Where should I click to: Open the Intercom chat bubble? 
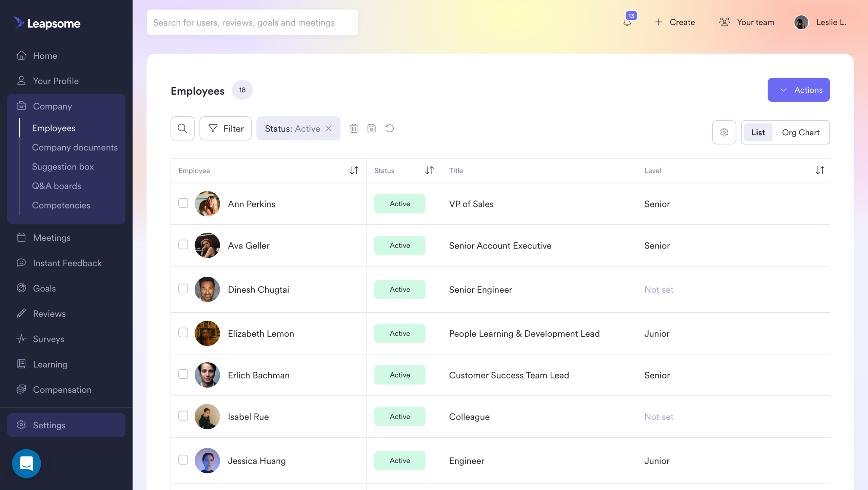point(26,463)
